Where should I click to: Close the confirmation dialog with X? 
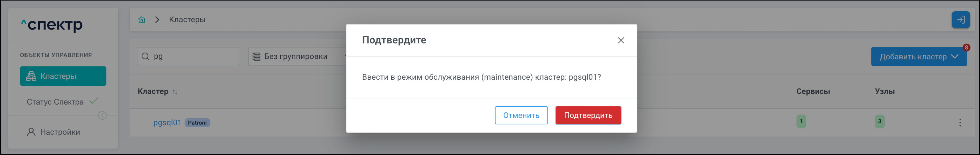click(620, 40)
